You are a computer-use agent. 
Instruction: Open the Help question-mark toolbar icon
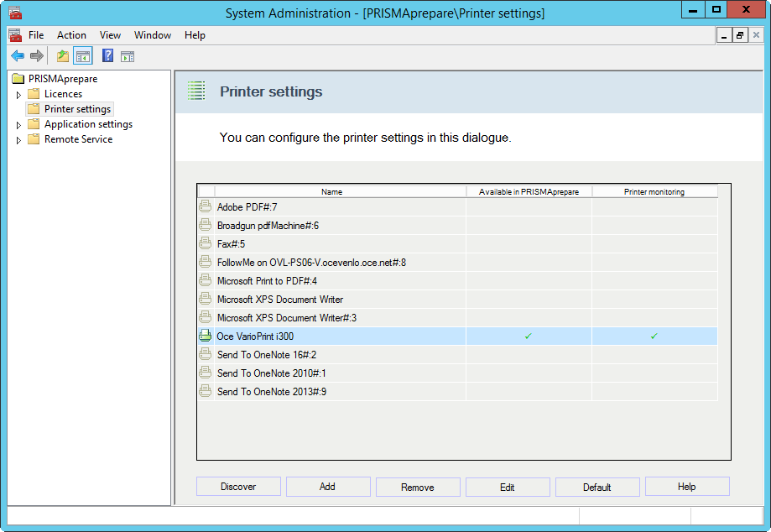pyautogui.click(x=107, y=55)
